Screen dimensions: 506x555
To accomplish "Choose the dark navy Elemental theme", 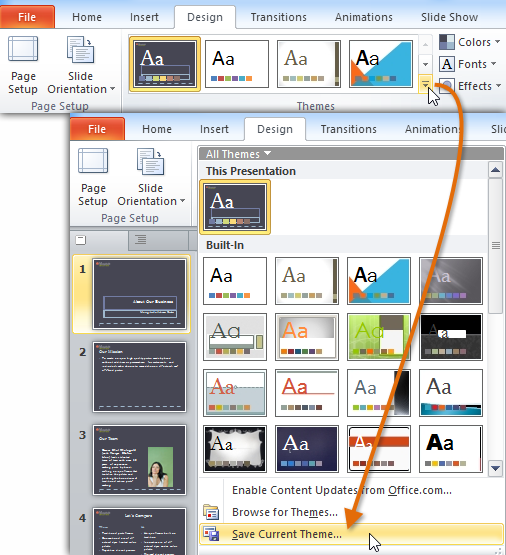I will 307,449.
